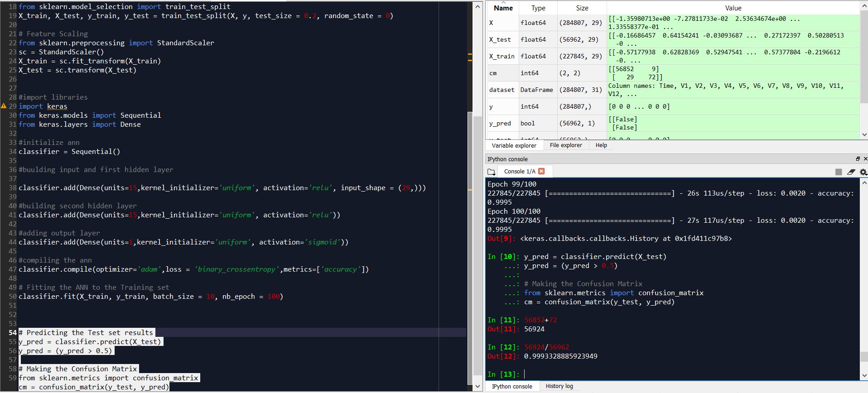Click the IPython console scroll up arrow

click(x=864, y=183)
